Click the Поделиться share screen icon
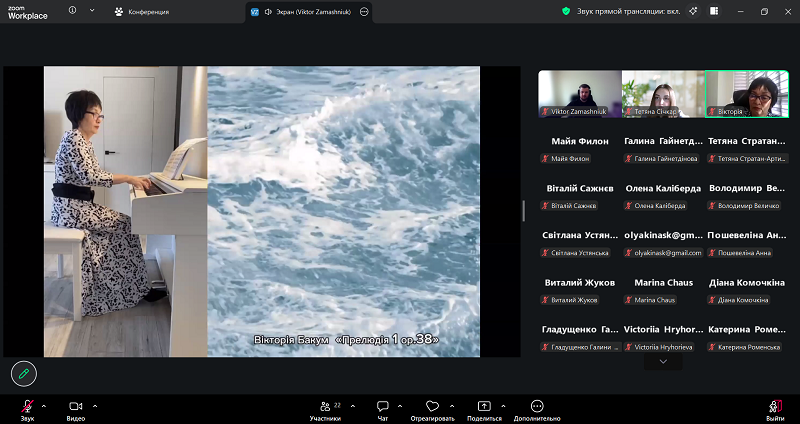 (x=484, y=406)
